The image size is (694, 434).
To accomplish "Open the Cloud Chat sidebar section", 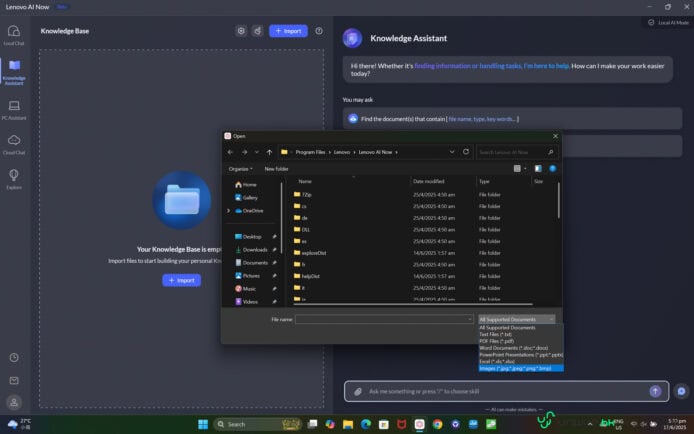I will 14,145.
